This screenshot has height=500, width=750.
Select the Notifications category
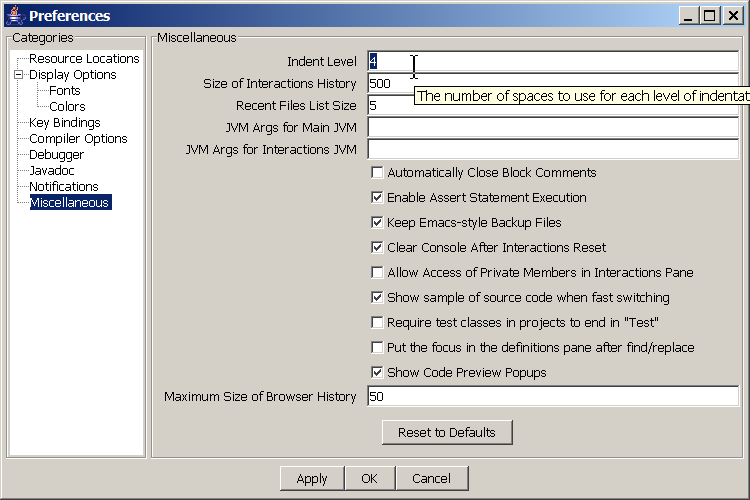pos(63,187)
